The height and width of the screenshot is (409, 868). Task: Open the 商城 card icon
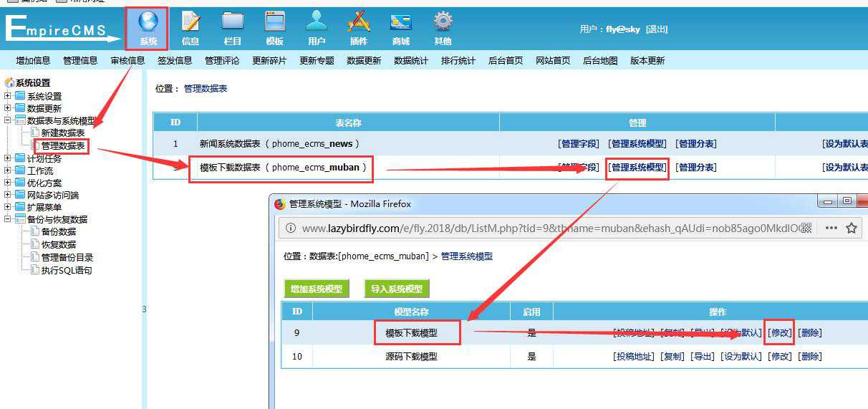401,21
